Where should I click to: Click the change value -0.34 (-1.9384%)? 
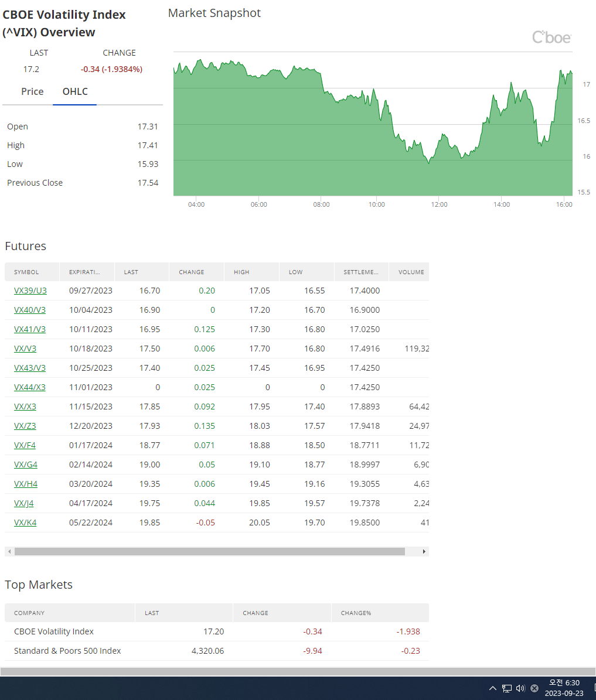pos(112,69)
